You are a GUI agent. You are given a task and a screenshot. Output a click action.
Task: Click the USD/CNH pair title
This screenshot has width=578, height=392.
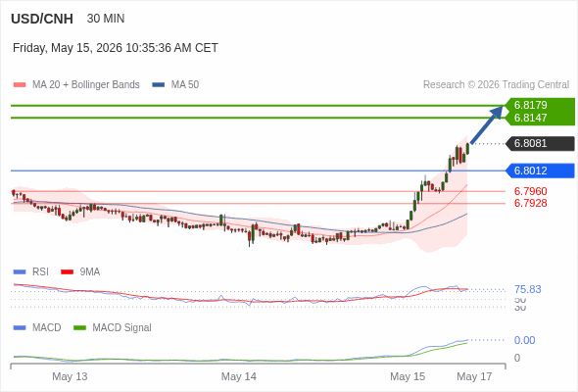click(42, 19)
